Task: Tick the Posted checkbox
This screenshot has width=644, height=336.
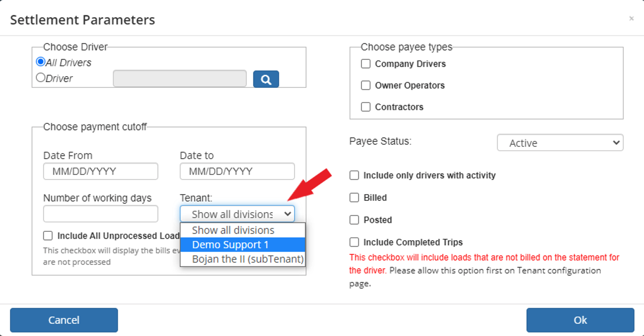Action: (354, 220)
